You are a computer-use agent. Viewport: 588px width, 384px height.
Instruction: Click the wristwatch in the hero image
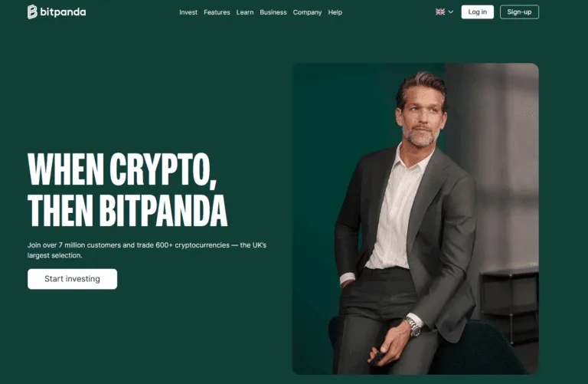(413, 327)
